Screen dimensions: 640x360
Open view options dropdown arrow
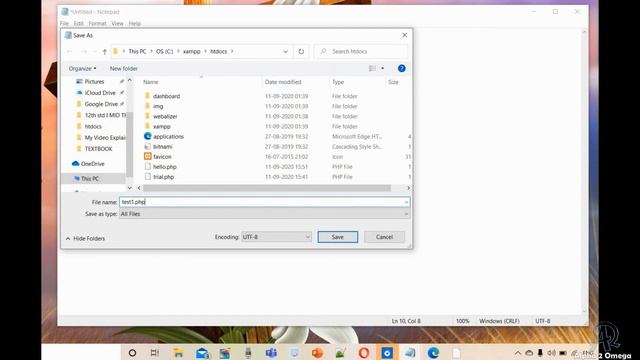382,68
